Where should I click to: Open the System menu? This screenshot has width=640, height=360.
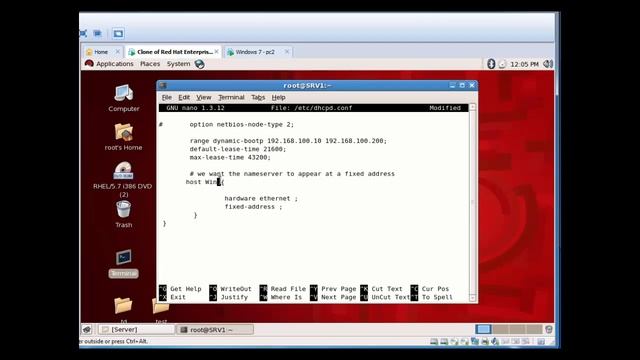pyautogui.click(x=178, y=64)
